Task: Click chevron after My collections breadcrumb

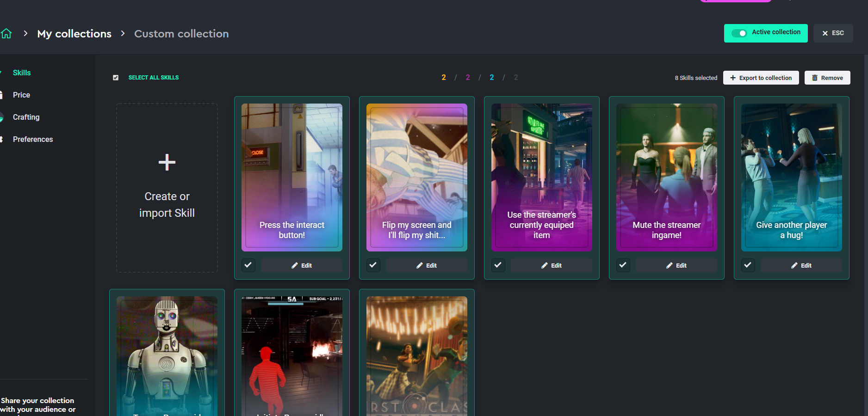Action: point(123,33)
